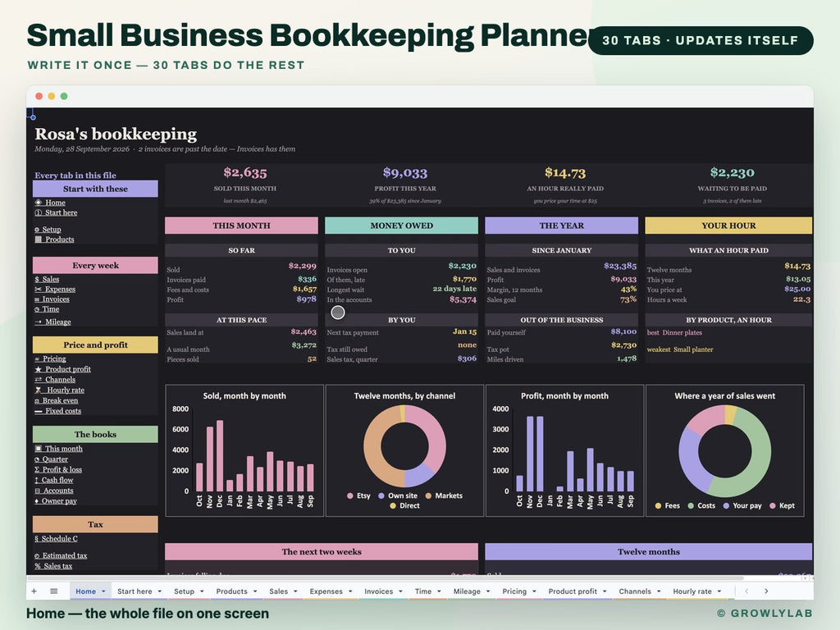Click the $9,033 profit this year value
This screenshot has height=630, width=840.
405,172
